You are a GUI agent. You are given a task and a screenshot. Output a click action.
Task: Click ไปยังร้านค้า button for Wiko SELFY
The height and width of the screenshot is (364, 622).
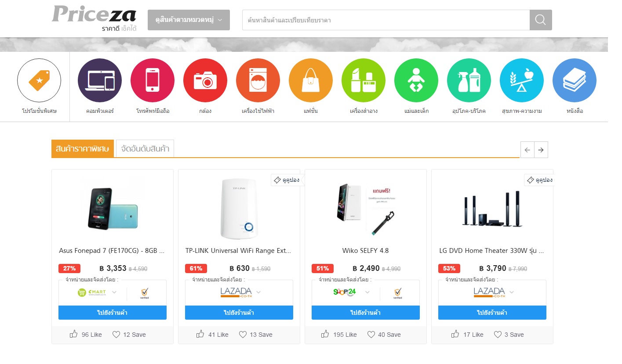pos(365,312)
